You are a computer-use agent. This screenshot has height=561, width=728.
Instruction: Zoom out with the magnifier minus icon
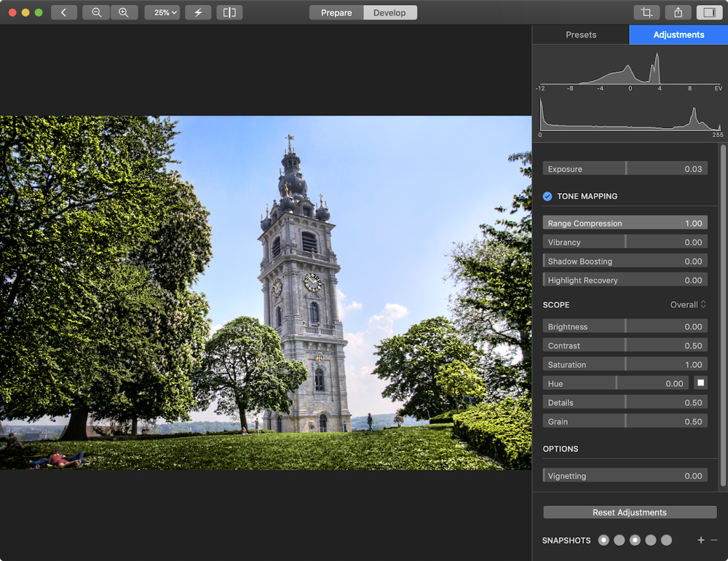coord(96,12)
